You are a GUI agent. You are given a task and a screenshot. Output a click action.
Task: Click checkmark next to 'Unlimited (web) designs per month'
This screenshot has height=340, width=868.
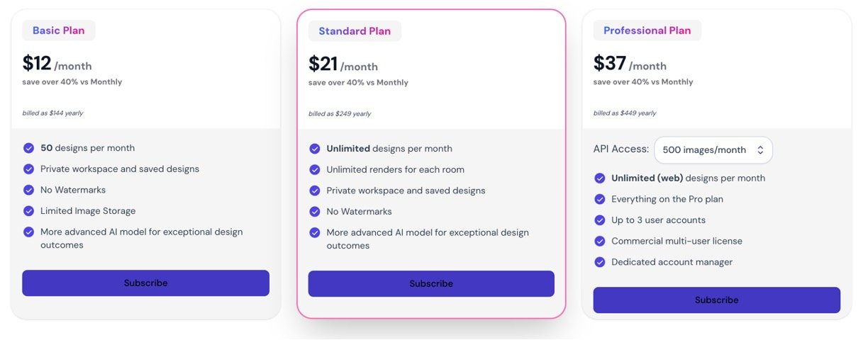(x=600, y=178)
